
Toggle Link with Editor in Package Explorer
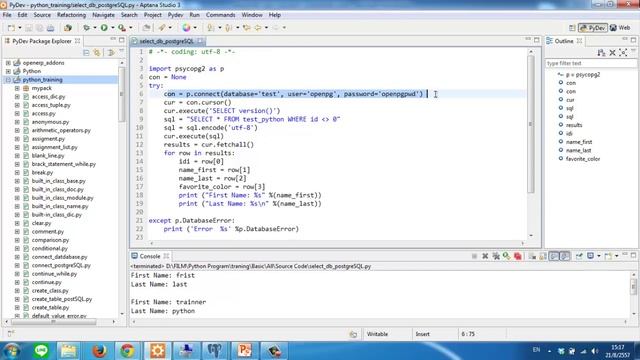(97, 53)
